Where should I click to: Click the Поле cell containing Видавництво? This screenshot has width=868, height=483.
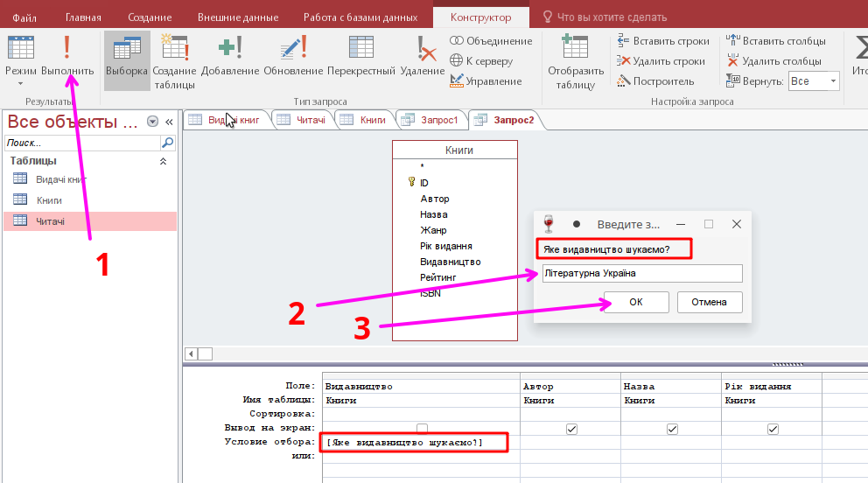click(x=421, y=386)
